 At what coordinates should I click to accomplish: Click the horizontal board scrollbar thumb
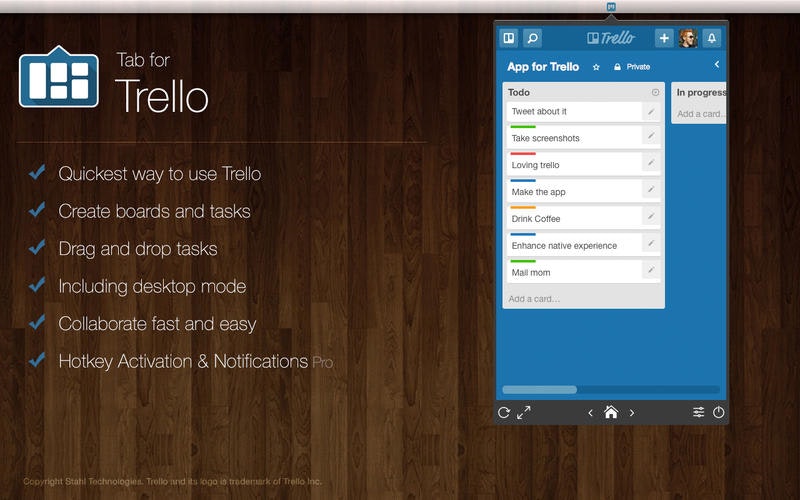pos(539,390)
